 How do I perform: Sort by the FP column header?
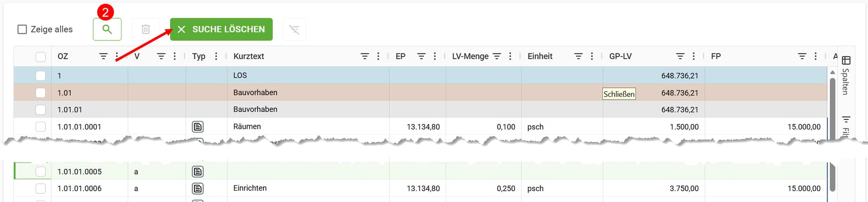point(716,56)
